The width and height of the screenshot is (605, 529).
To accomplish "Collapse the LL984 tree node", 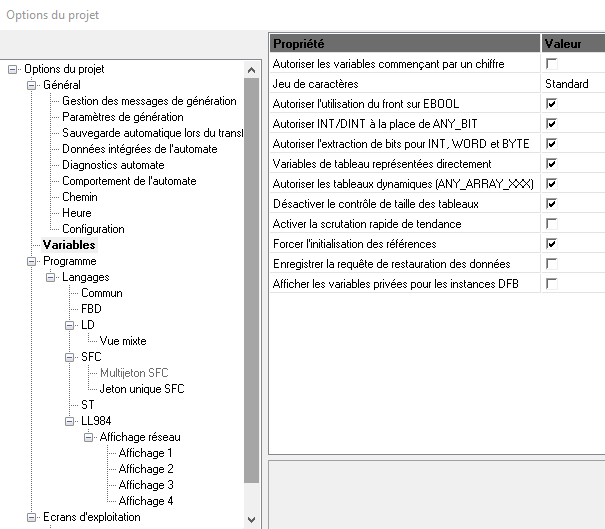I will (70, 421).
